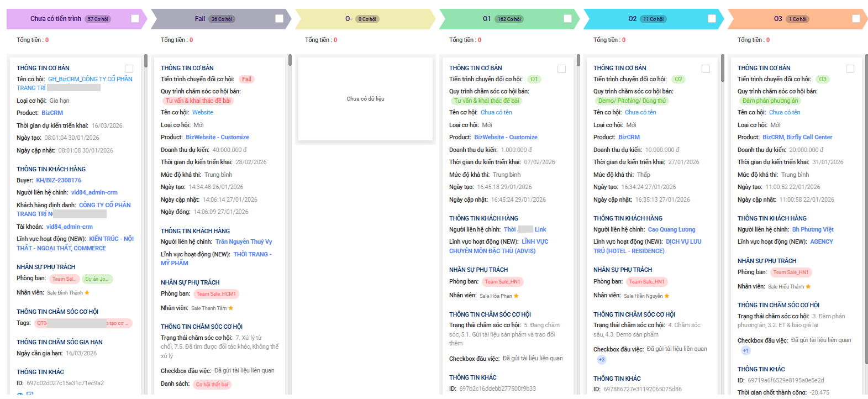Select the card checkbox in the O2 column

[706, 69]
